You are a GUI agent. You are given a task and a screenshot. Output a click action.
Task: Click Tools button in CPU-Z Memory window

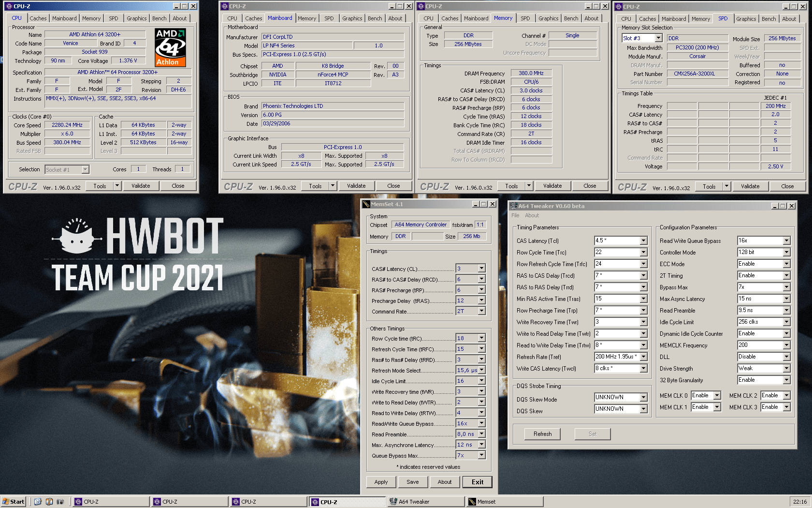[511, 186]
